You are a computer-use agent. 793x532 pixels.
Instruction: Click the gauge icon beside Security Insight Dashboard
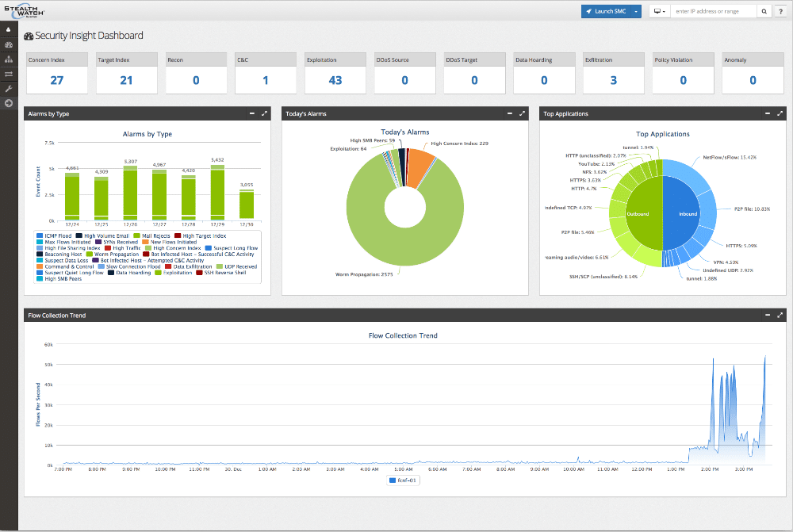29,36
